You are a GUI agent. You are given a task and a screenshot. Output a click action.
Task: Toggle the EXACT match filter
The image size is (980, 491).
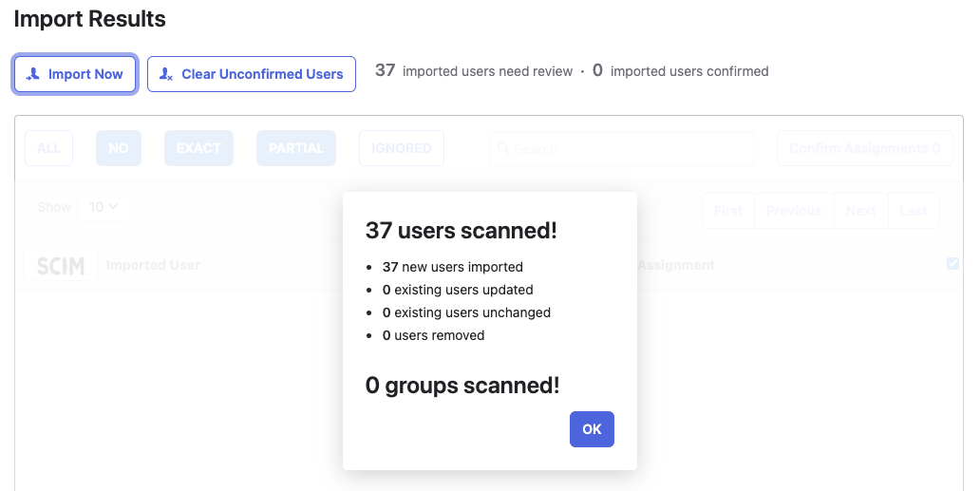pos(198,148)
